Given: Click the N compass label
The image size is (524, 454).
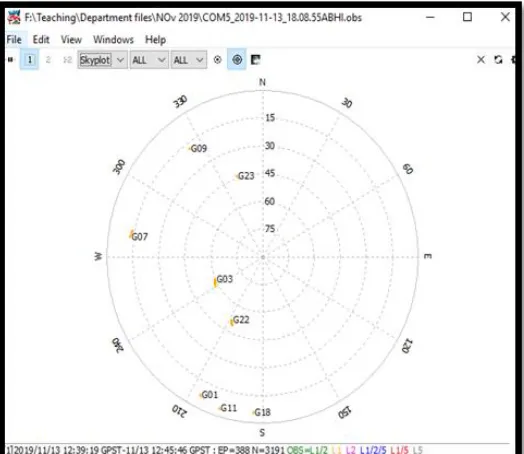Looking at the screenshot, I should click(x=262, y=82).
